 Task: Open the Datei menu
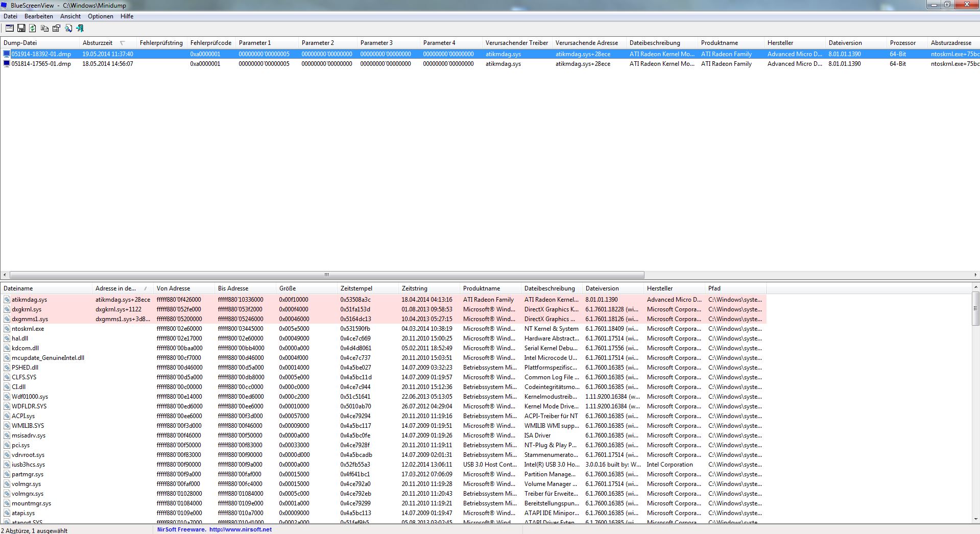(10, 16)
